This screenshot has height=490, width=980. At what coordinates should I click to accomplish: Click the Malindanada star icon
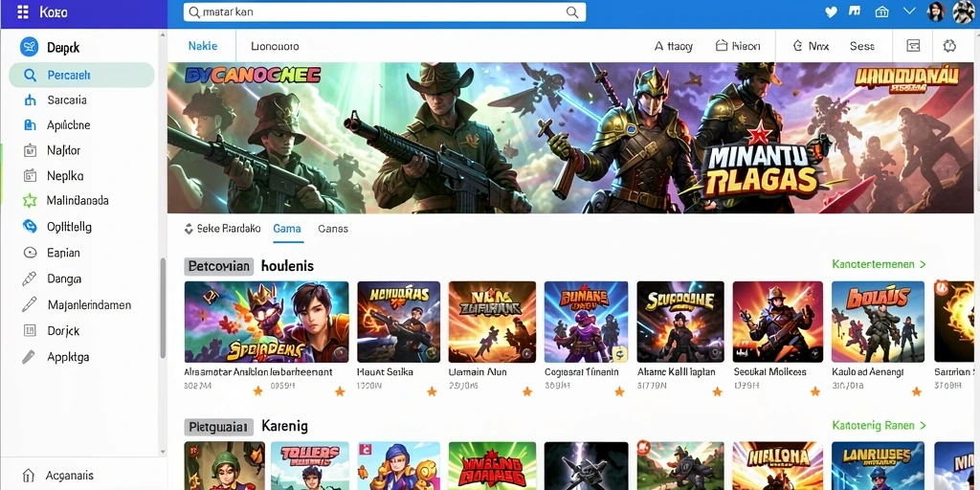[30, 201]
